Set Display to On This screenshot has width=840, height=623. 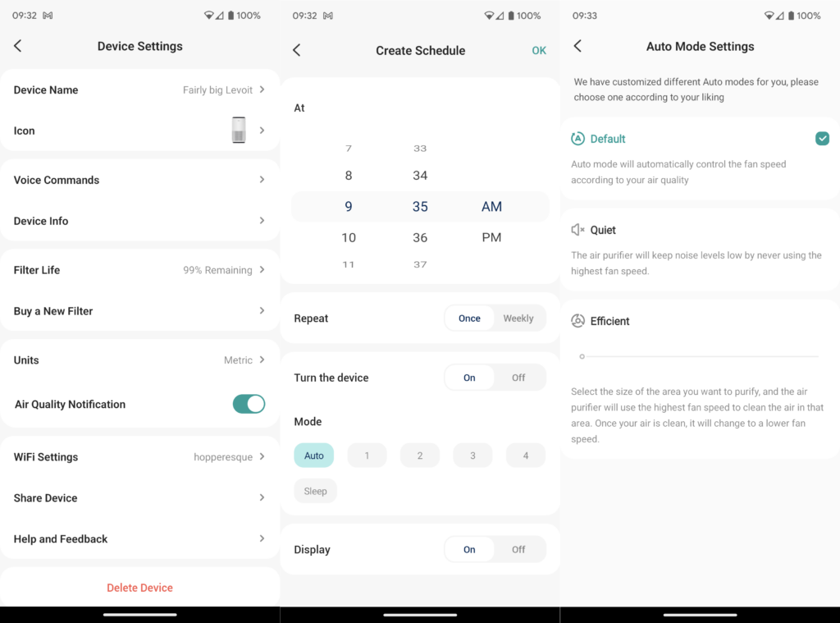[x=469, y=550]
